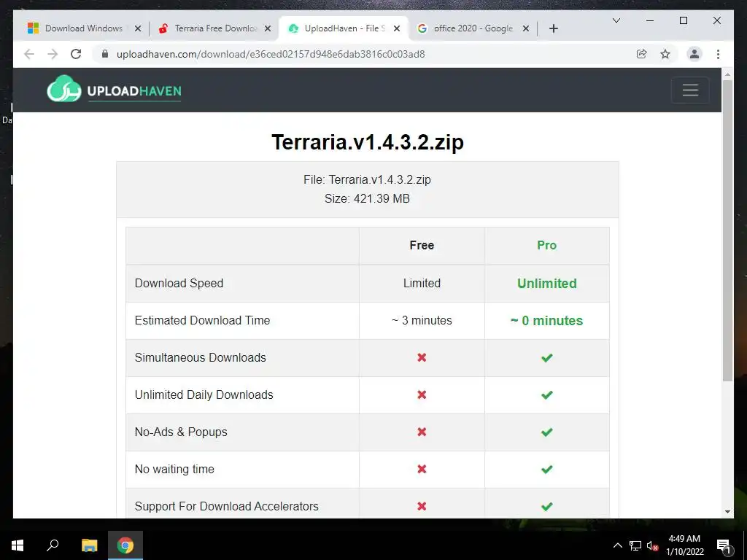Click the Download Speed row label
The width and height of the screenshot is (747, 560).
coord(179,284)
